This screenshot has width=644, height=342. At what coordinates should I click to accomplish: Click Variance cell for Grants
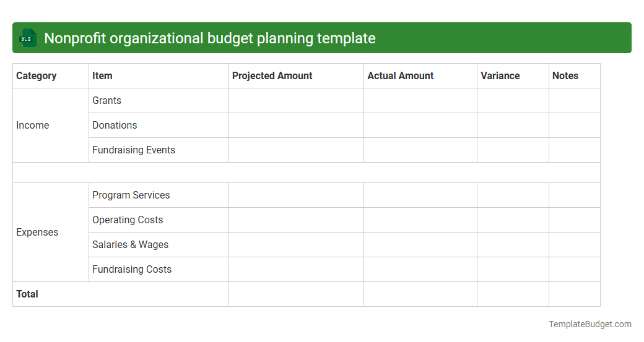click(513, 100)
